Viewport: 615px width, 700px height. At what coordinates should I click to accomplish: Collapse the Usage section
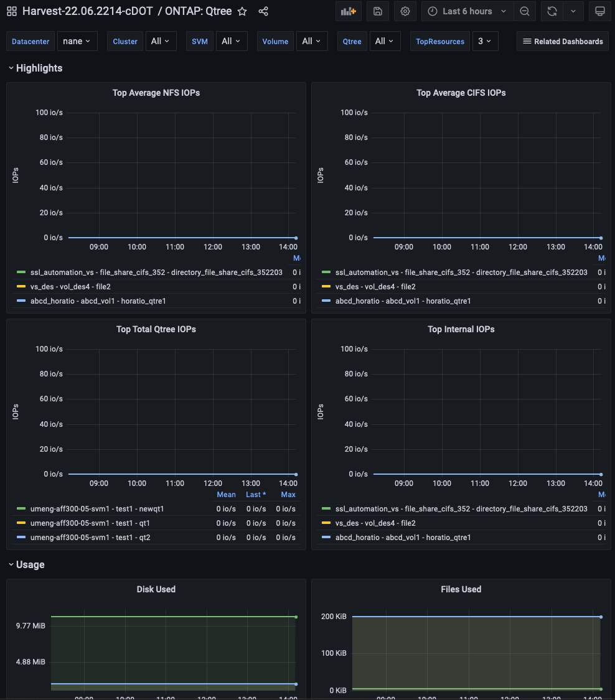coord(26,564)
